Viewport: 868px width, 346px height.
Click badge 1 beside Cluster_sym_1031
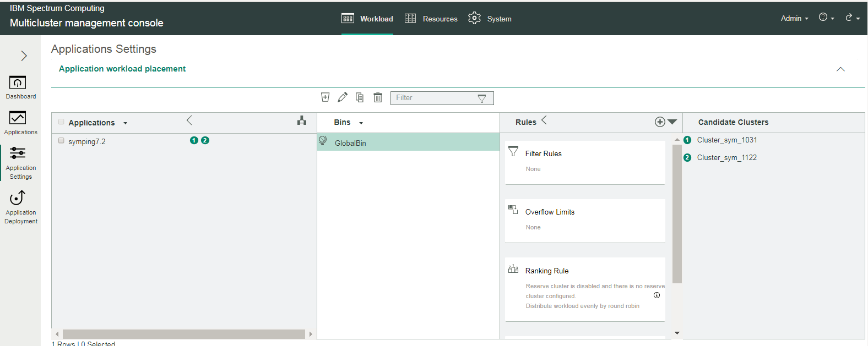[687, 140]
